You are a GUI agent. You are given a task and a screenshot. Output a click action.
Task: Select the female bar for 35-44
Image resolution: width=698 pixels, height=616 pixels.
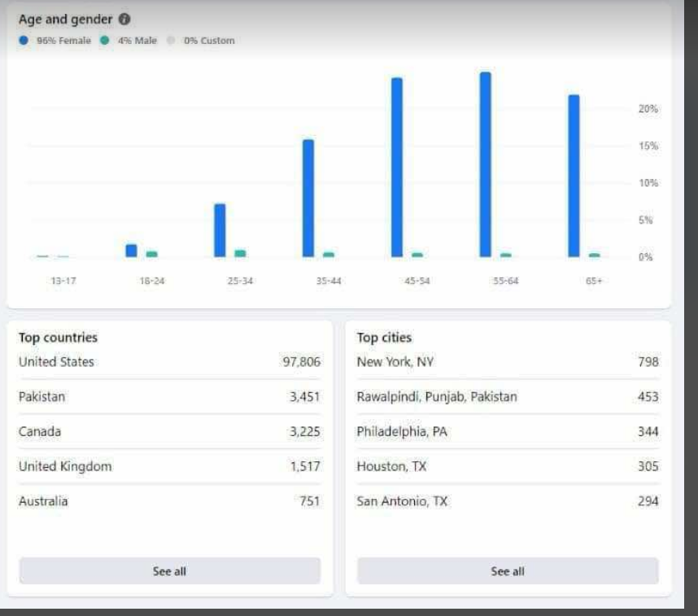308,199
